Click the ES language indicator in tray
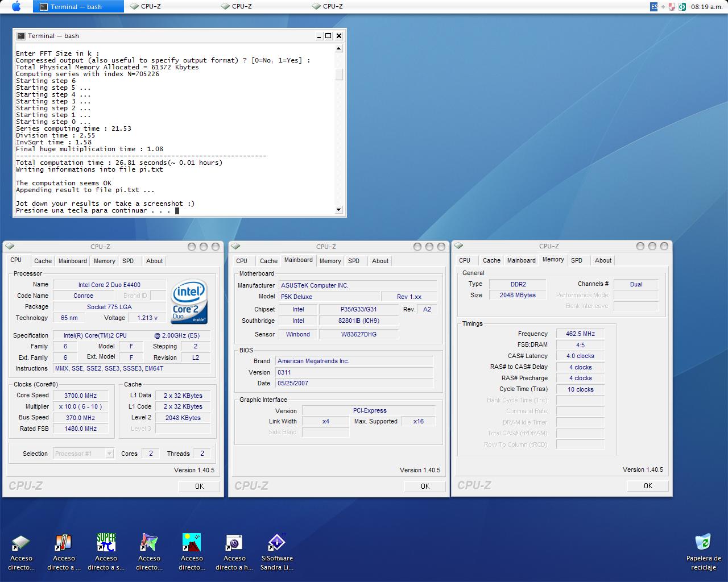728x582 pixels. pos(654,7)
